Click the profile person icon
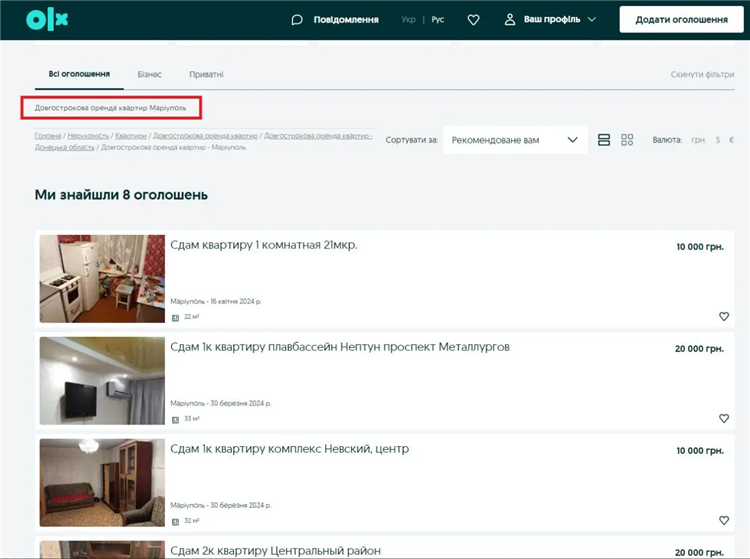 coord(510,20)
